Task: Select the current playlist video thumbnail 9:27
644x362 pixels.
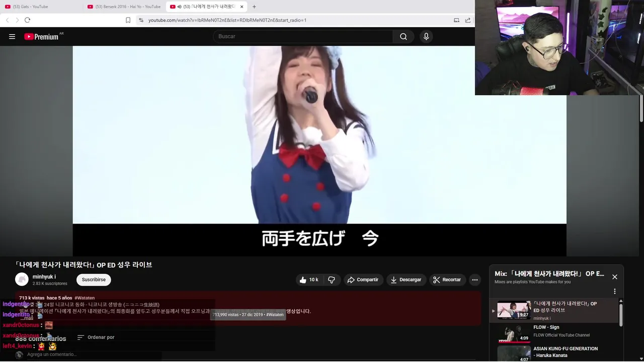Action: click(514, 310)
